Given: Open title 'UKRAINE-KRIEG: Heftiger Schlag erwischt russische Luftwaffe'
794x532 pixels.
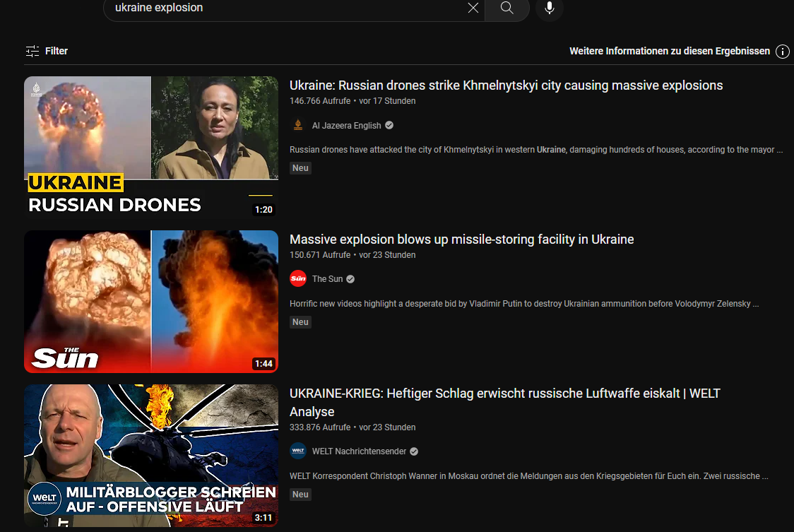Looking at the screenshot, I should [x=504, y=394].
